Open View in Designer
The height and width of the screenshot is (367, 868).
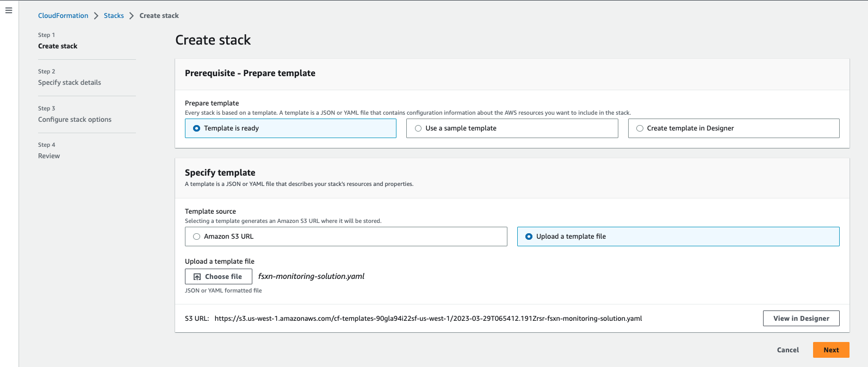pyautogui.click(x=801, y=319)
